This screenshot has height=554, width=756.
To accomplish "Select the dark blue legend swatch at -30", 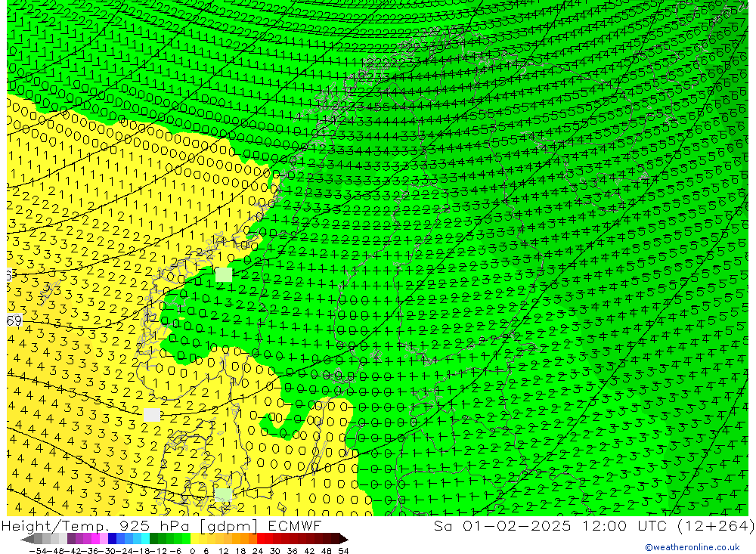I will coord(112,539).
